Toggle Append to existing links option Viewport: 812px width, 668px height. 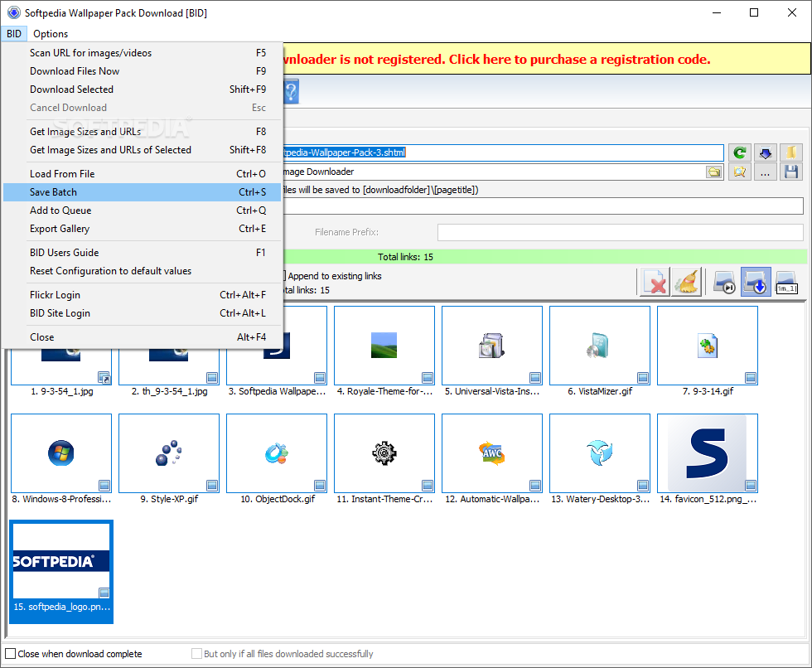(x=335, y=276)
